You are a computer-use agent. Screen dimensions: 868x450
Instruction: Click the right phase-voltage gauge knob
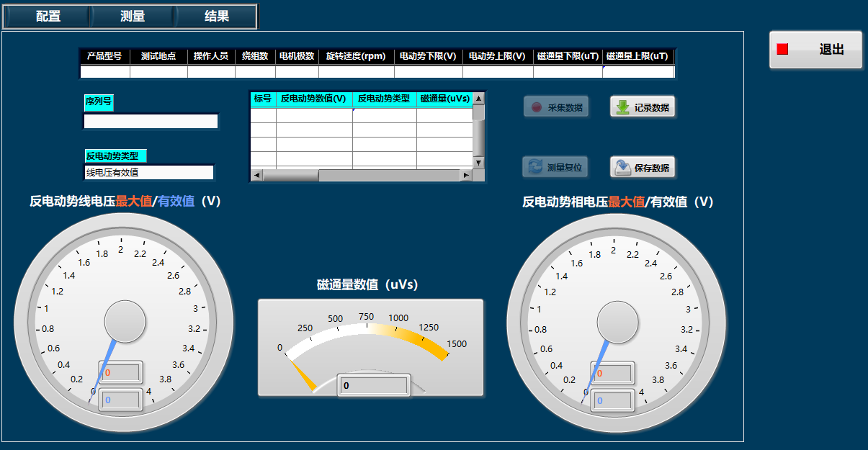tap(617, 321)
